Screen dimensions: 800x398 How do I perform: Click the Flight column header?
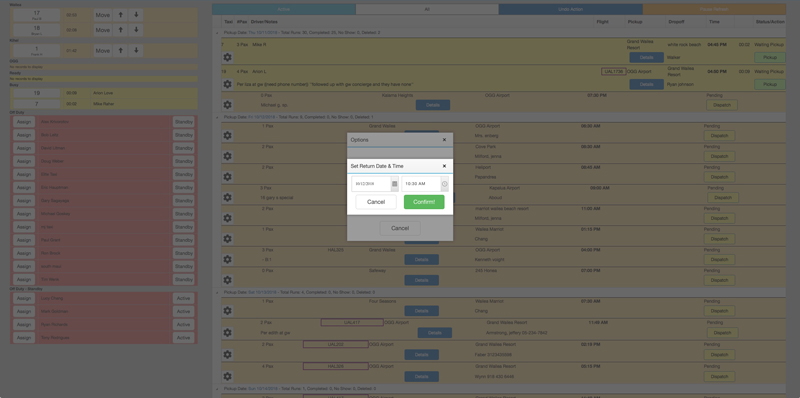pyautogui.click(x=603, y=22)
